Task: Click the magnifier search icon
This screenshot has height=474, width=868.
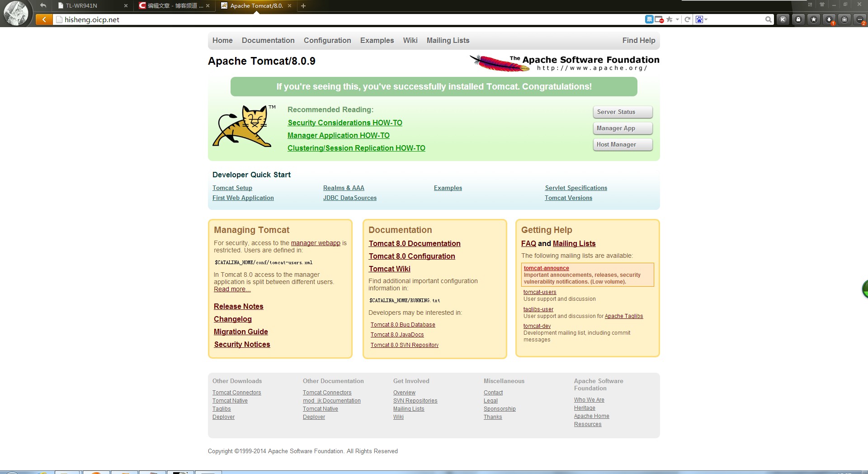Action: click(768, 19)
